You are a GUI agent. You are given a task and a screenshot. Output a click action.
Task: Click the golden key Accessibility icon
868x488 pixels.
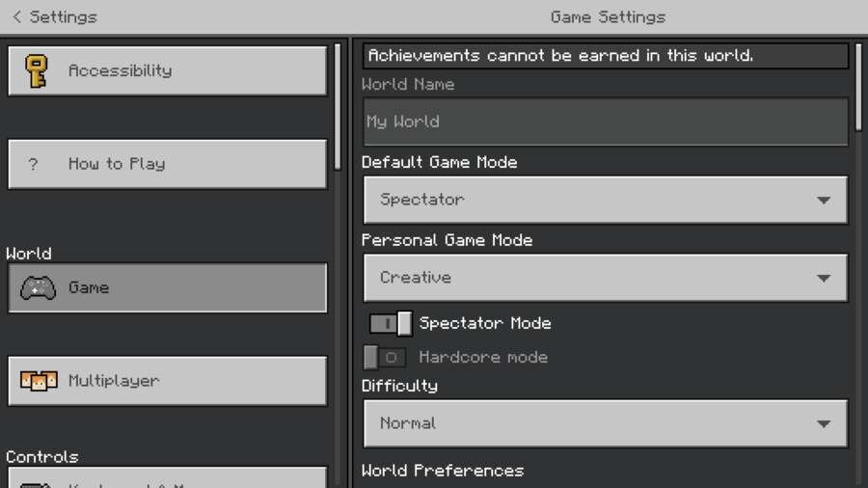37,70
